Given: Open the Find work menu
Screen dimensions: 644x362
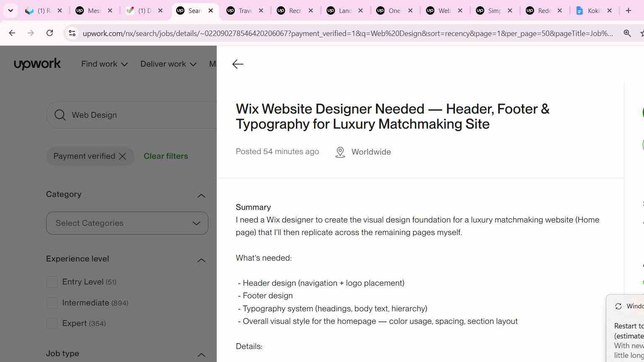Looking at the screenshot, I should pos(104,64).
